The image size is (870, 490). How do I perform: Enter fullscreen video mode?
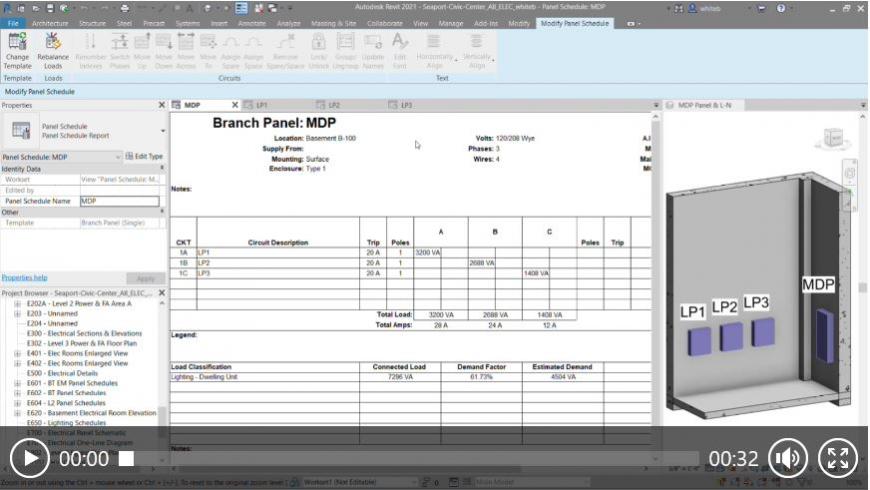[x=838, y=458]
